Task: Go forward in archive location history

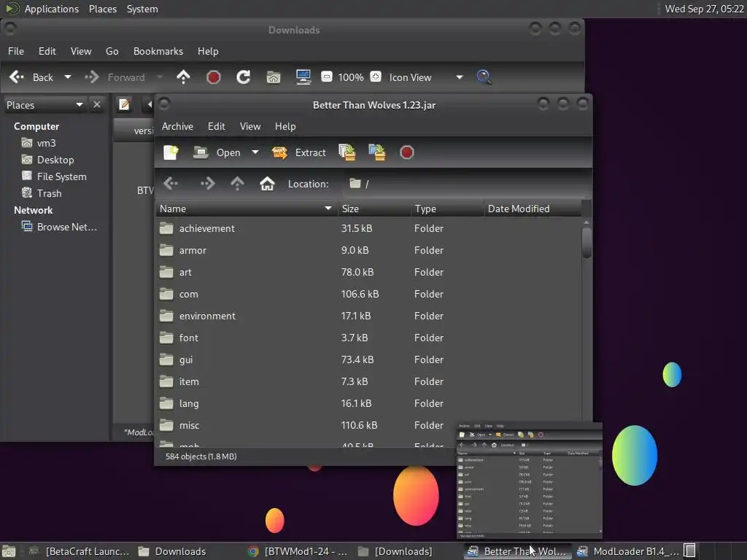Action: pyautogui.click(x=208, y=183)
